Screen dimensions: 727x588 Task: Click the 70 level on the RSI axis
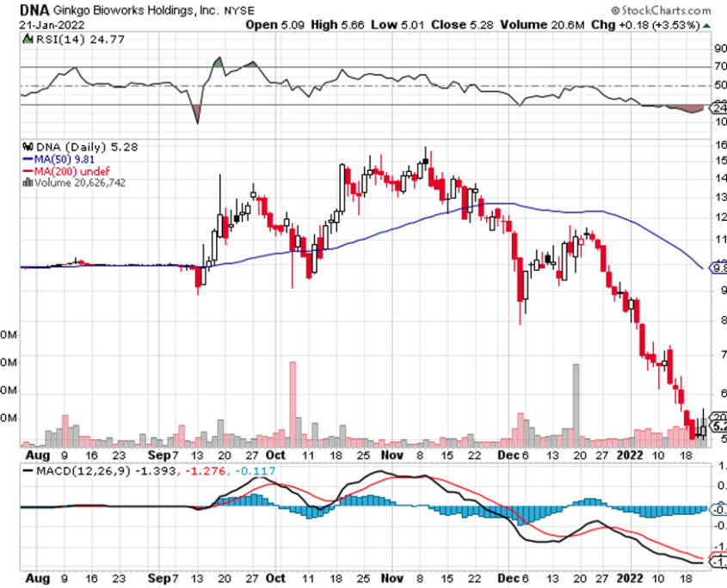pyautogui.click(x=720, y=67)
